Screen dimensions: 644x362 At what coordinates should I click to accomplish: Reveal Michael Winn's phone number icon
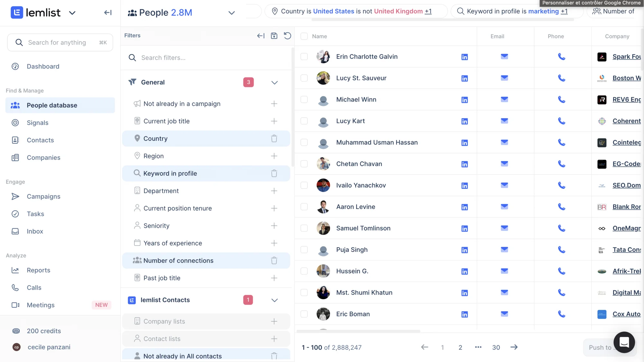[561, 100]
